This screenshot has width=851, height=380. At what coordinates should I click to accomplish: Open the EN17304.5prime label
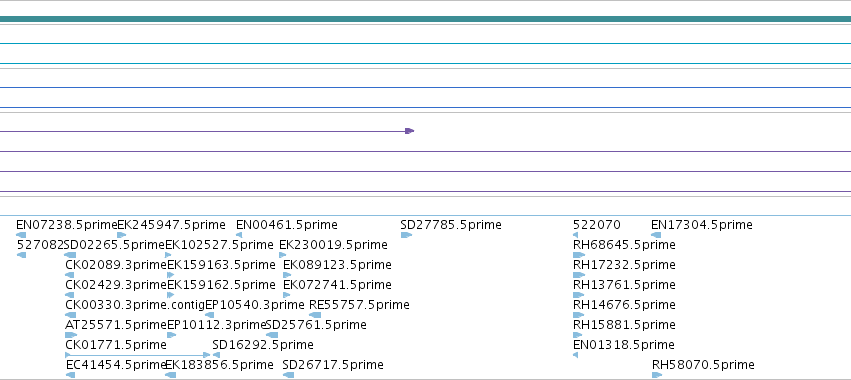[702, 225]
